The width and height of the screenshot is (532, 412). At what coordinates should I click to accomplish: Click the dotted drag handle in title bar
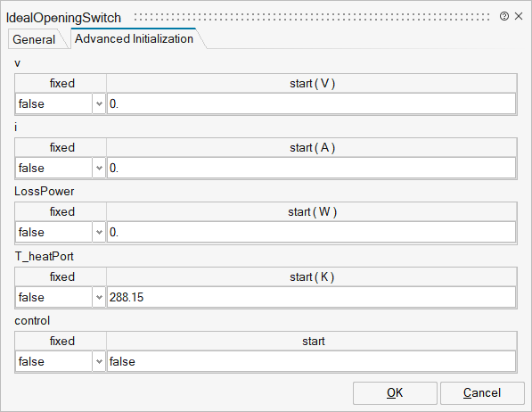(x=312, y=17)
